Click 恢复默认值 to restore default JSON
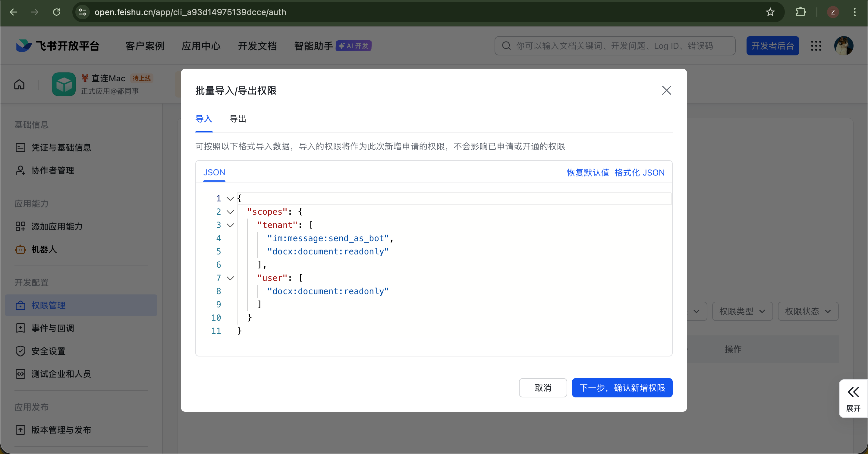The width and height of the screenshot is (868, 454). tap(588, 172)
